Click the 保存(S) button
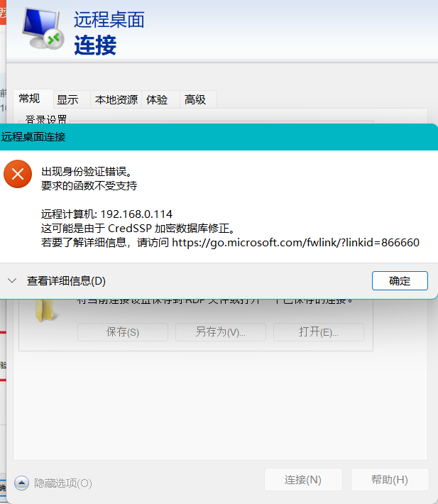This screenshot has width=438, height=504. pyautogui.click(x=123, y=332)
